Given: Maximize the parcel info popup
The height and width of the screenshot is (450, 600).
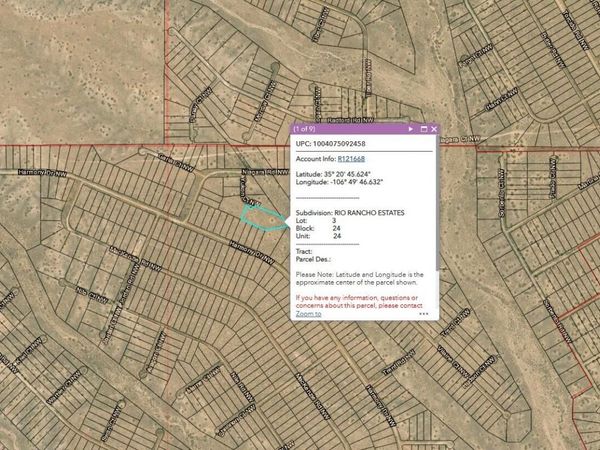Looking at the screenshot, I should 423,129.
